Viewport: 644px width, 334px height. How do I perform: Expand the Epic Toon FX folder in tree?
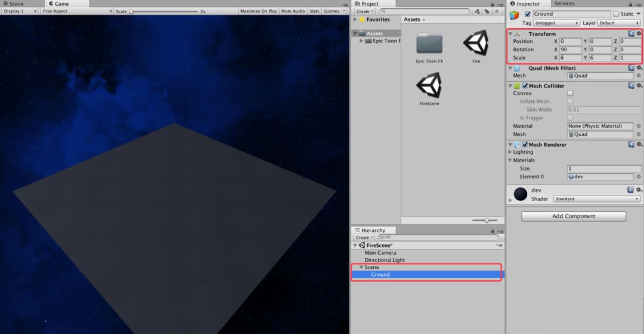361,41
